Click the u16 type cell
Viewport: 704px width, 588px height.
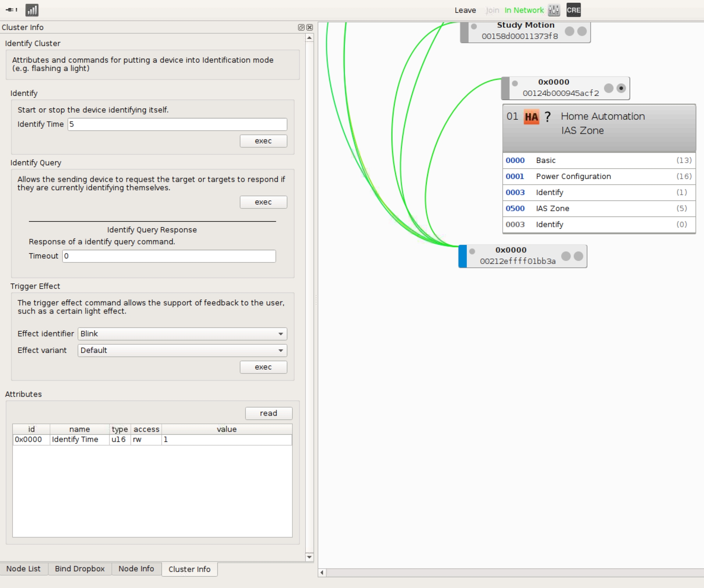(120, 439)
